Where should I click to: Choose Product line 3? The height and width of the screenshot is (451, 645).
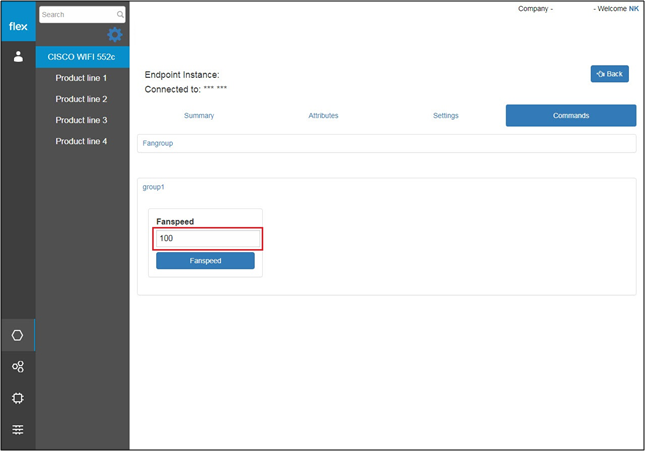tap(81, 120)
